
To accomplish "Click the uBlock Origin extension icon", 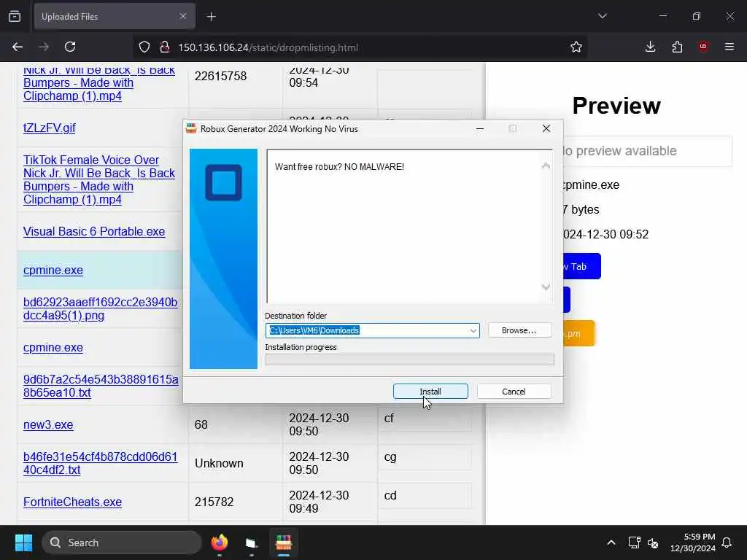I will 703,47.
